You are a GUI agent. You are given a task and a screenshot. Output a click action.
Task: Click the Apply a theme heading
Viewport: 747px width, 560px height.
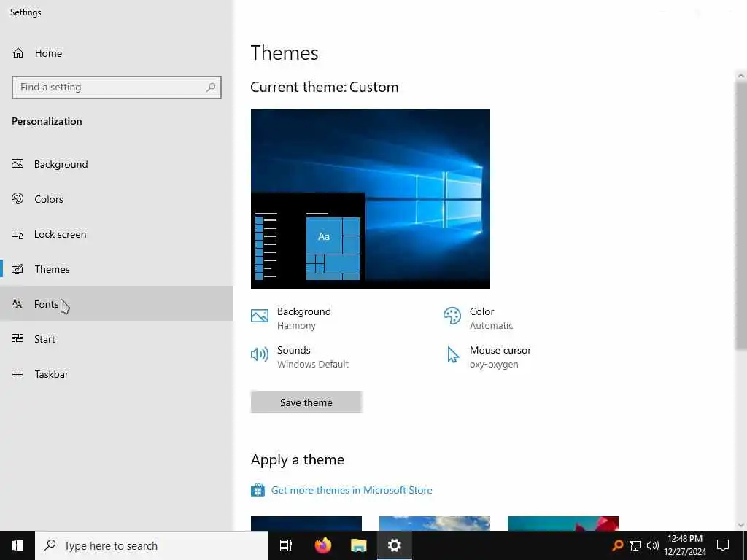point(298,459)
